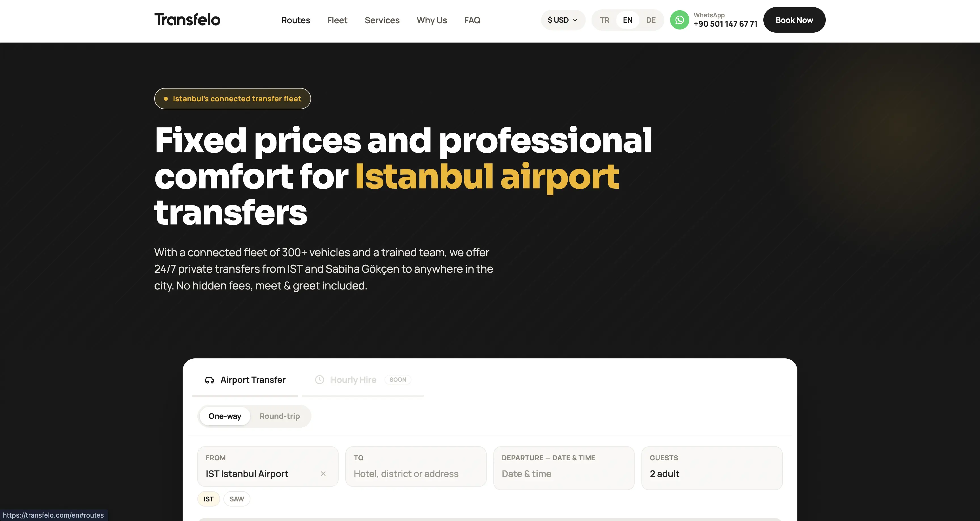Viewport: 980px width, 521px height.
Task: Click the TO destination address field
Action: click(416, 467)
